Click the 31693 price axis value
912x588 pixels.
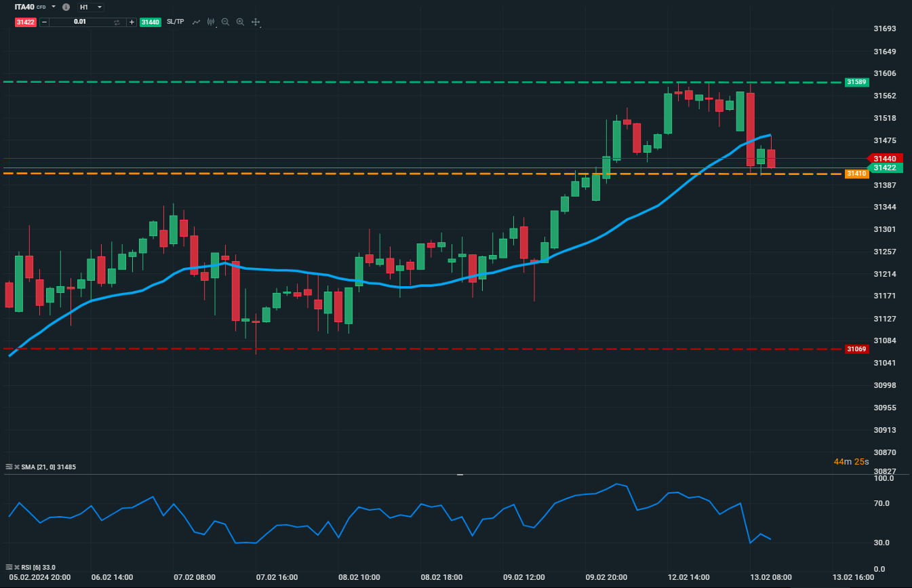click(884, 29)
